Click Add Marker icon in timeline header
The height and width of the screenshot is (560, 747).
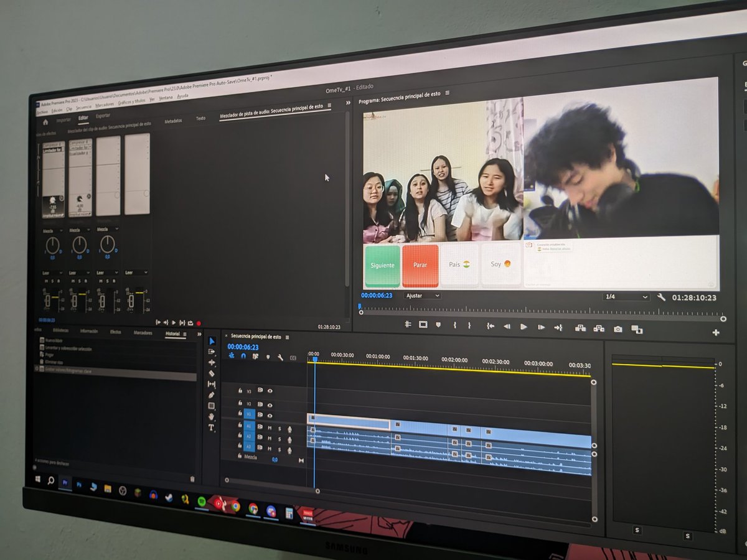[268, 357]
